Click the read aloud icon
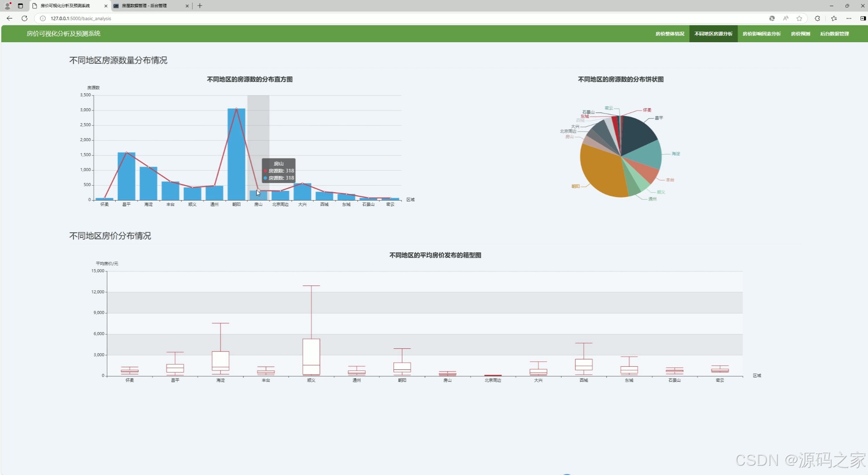 (786, 18)
